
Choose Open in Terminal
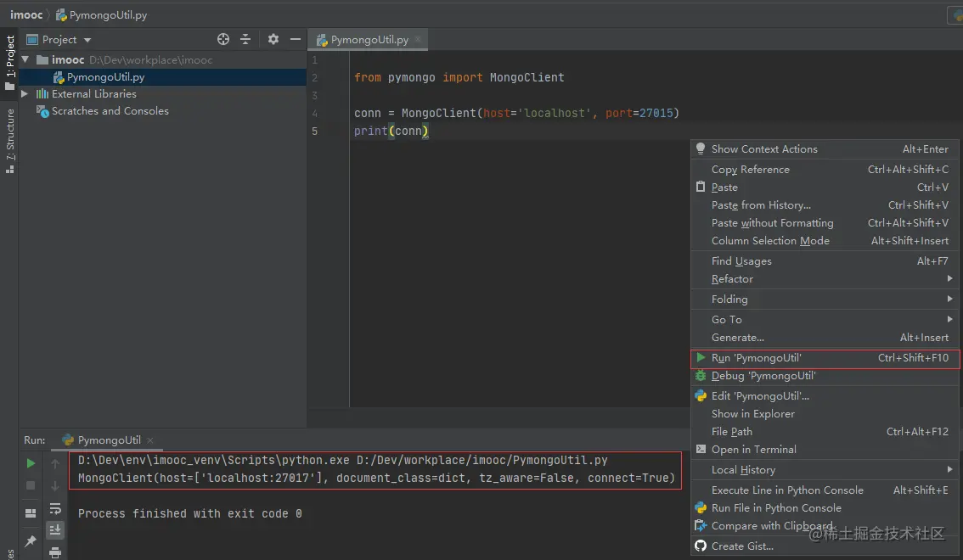click(825, 449)
